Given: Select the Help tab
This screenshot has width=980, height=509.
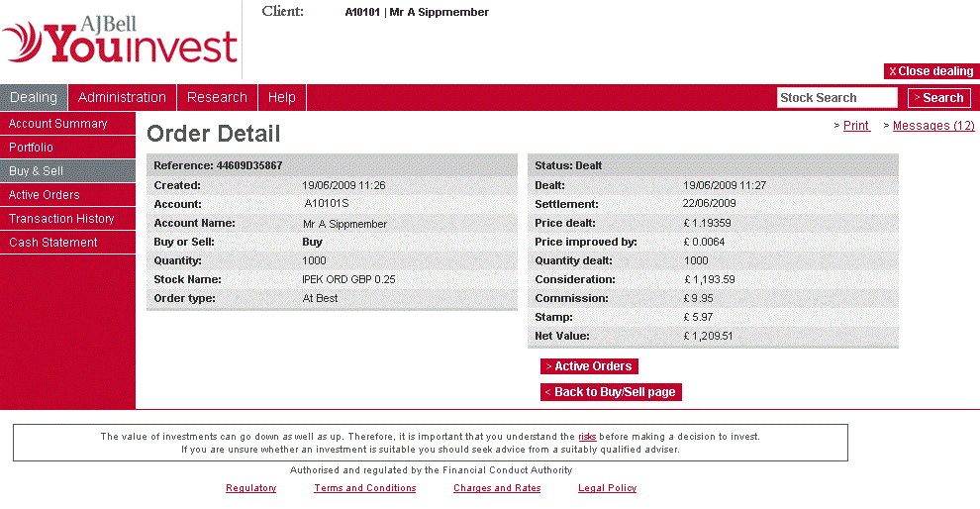Looking at the screenshot, I should pyautogui.click(x=282, y=97).
